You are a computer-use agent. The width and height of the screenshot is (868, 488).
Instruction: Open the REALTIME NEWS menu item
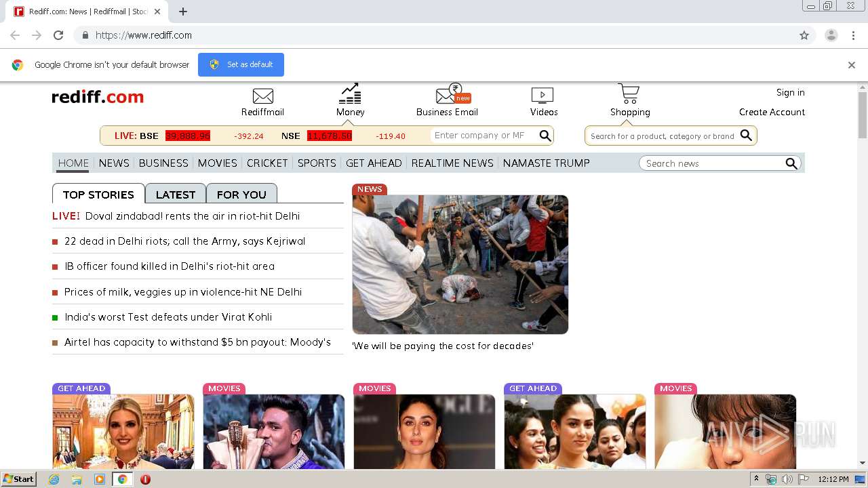point(452,163)
